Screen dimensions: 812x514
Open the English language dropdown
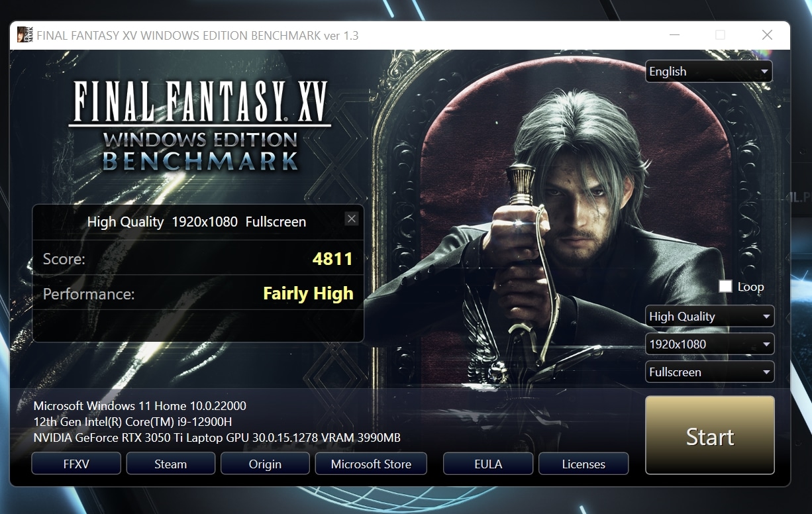[x=709, y=72]
